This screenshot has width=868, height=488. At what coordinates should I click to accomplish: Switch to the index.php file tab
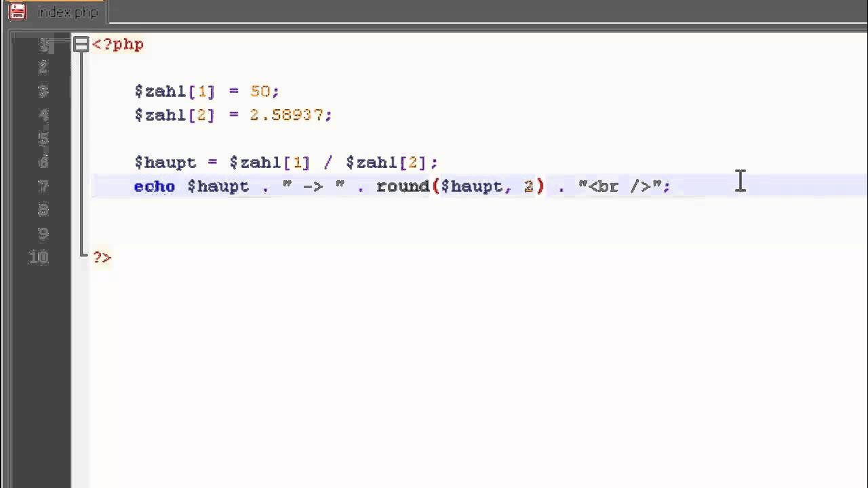point(56,12)
